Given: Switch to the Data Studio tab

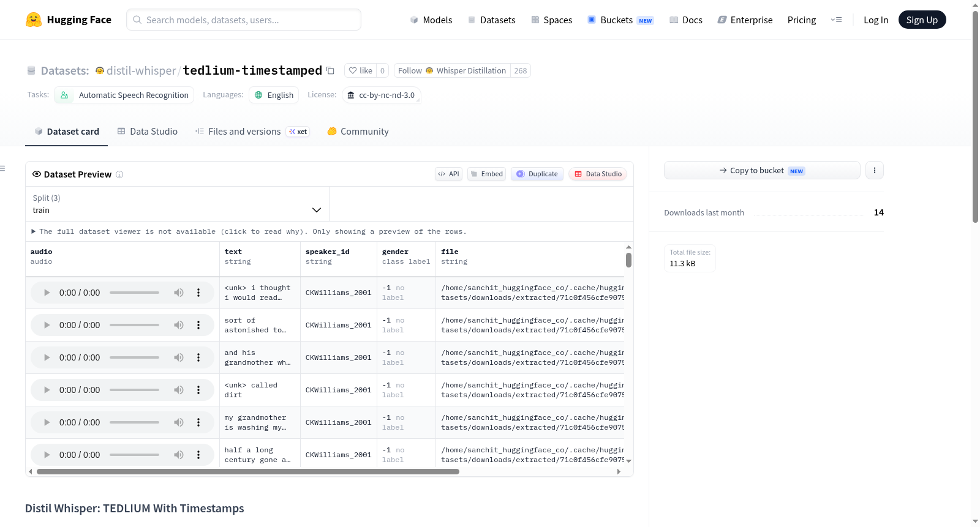Looking at the screenshot, I should tap(148, 132).
